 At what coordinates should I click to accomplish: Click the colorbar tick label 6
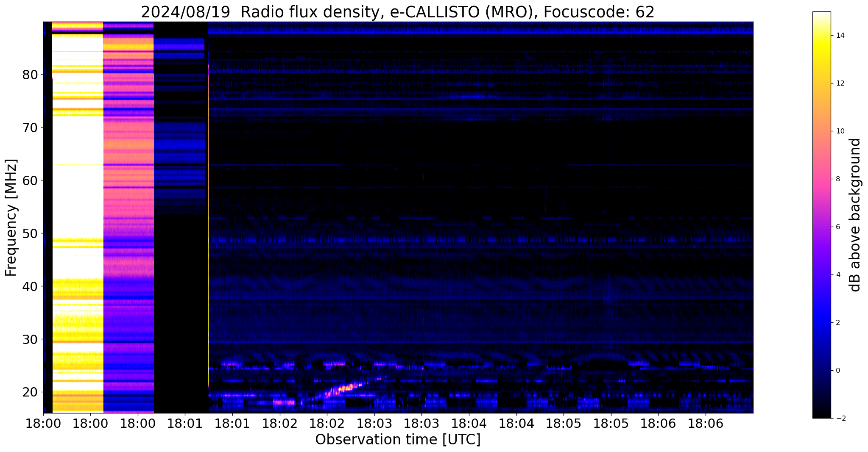click(837, 227)
